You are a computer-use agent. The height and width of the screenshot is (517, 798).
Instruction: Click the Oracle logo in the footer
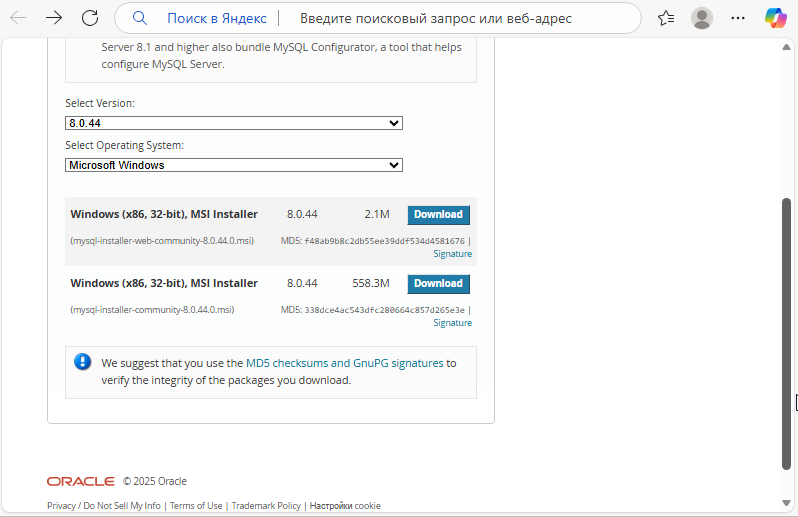[x=80, y=481]
